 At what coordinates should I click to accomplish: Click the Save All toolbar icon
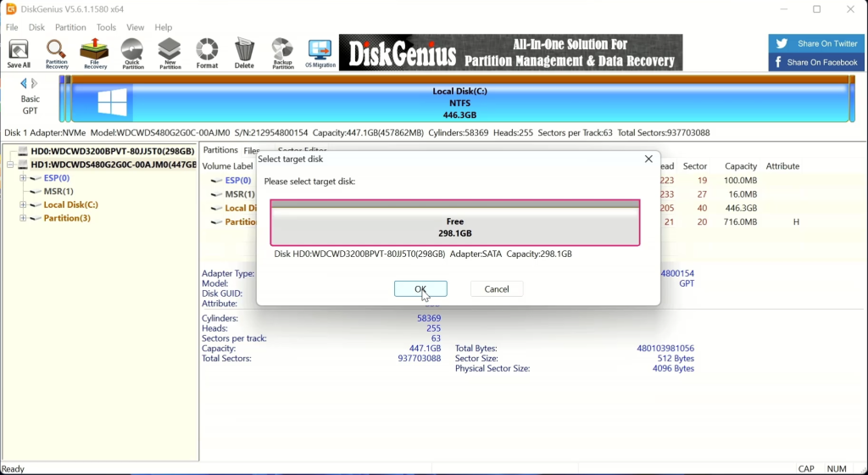pyautogui.click(x=19, y=53)
